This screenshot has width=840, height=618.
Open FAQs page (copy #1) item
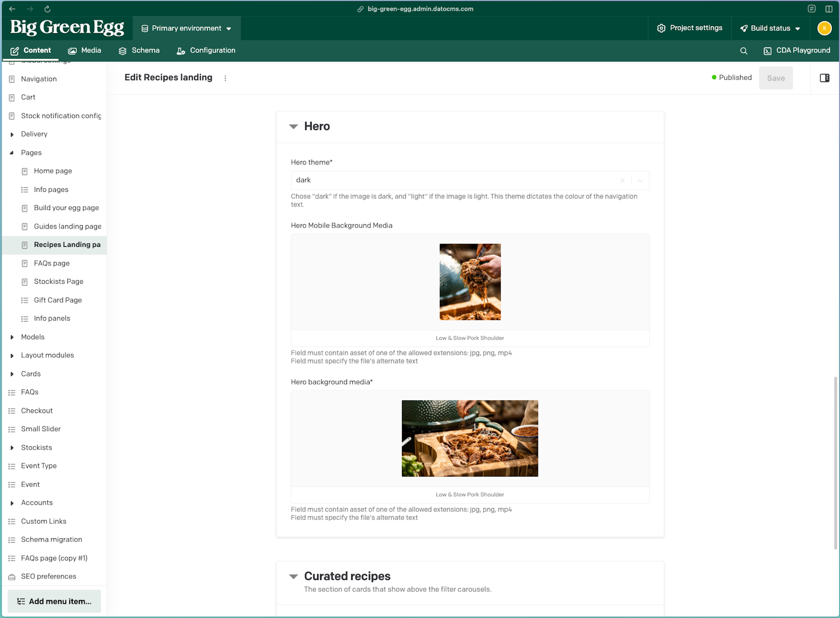click(54, 558)
